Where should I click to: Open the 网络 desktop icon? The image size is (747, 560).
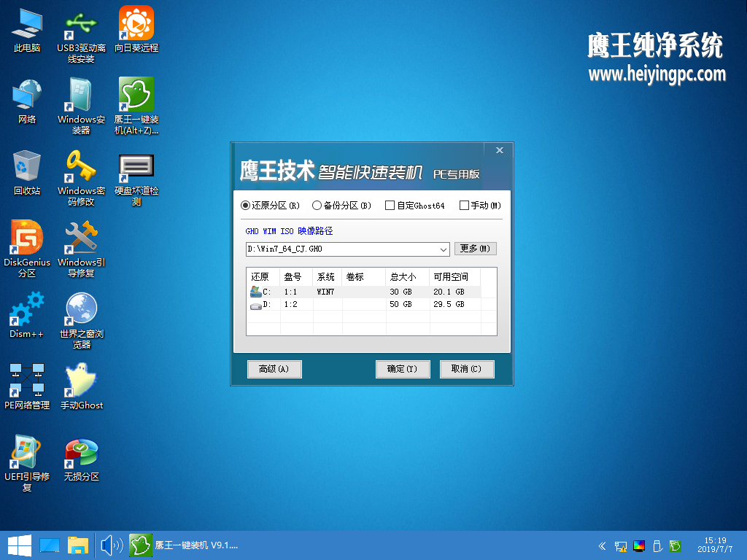[x=27, y=101]
